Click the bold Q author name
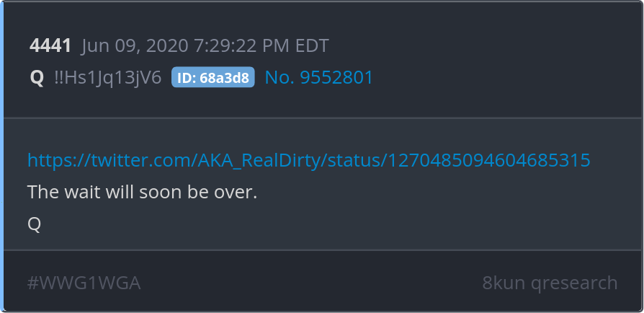This screenshot has width=644, height=313. [x=37, y=78]
